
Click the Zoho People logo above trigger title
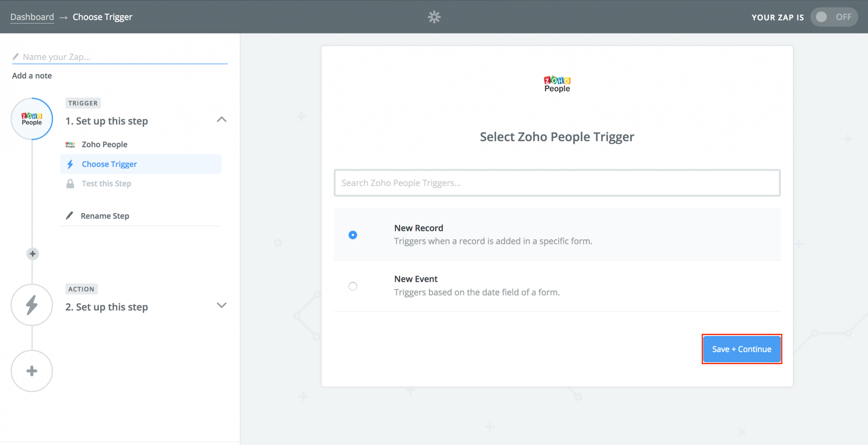pos(557,84)
